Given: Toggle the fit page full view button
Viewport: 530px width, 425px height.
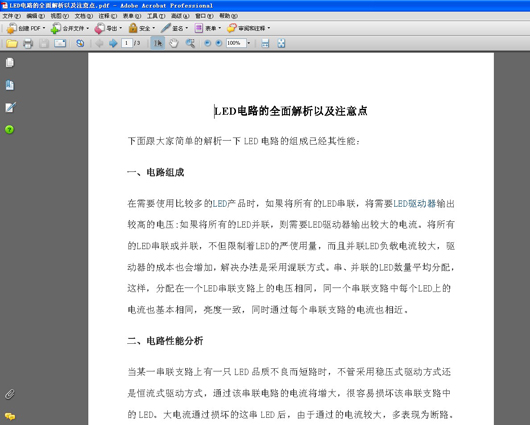Looking at the screenshot, I should tap(281, 43).
